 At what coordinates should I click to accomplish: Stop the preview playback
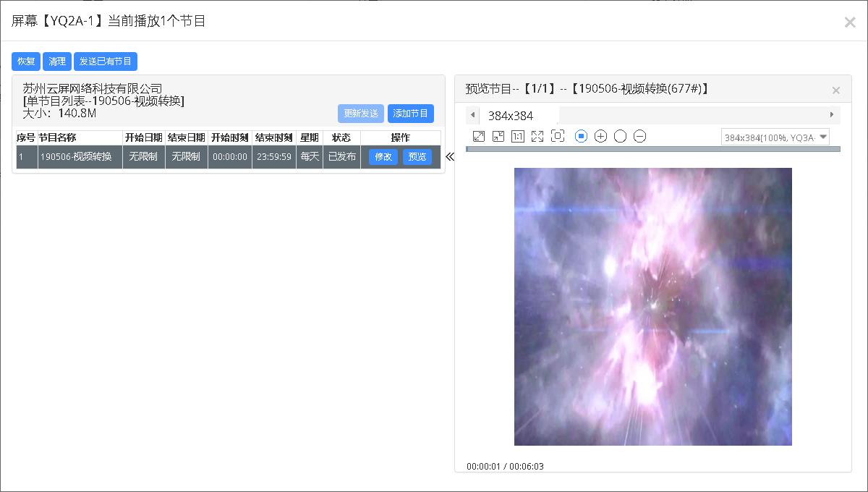pos(581,136)
